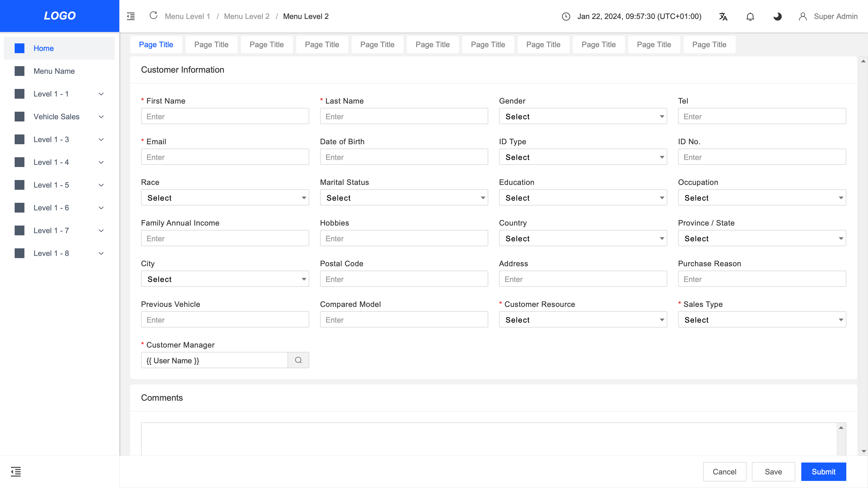Switch to the last Page Title tab
Image resolution: width=868 pixels, height=488 pixels.
click(x=709, y=44)
